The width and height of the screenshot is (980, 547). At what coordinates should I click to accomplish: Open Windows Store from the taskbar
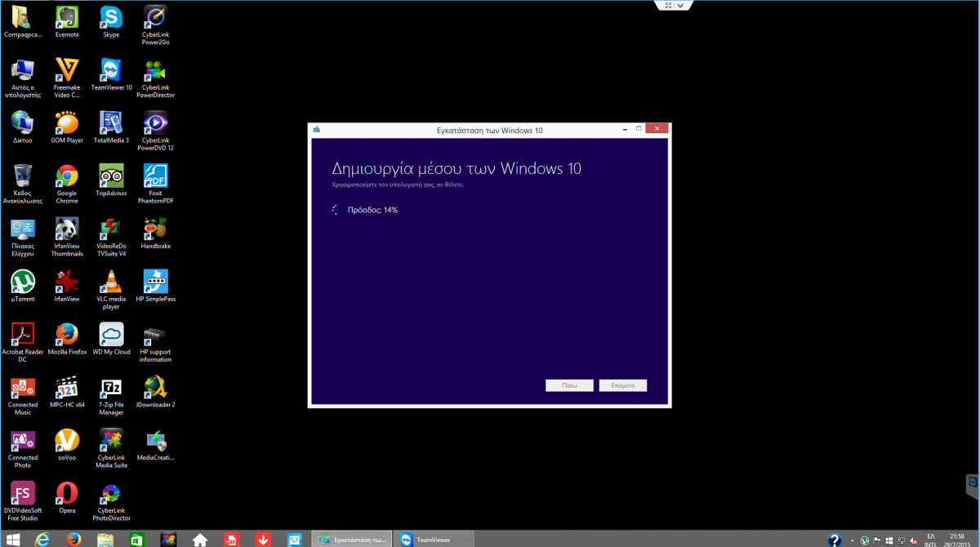137,540
